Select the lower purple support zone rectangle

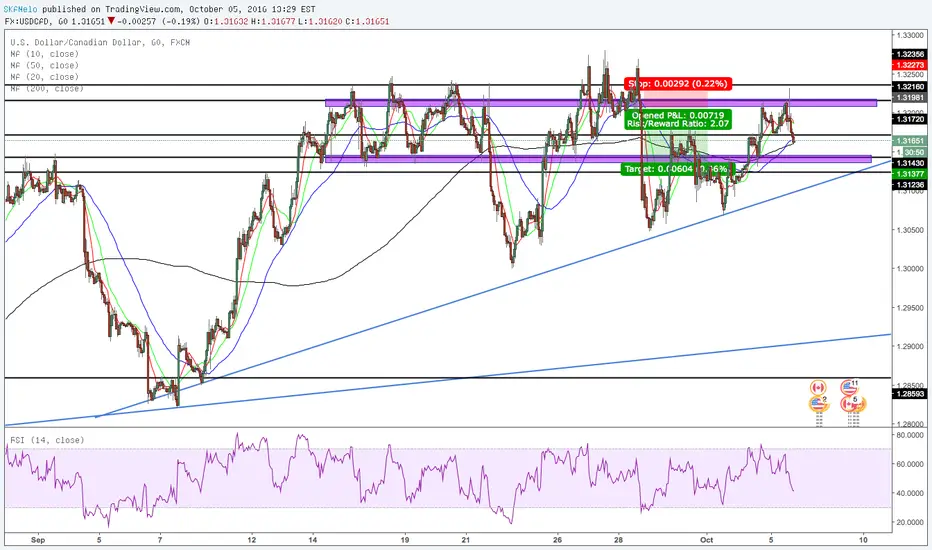[598, 159]
